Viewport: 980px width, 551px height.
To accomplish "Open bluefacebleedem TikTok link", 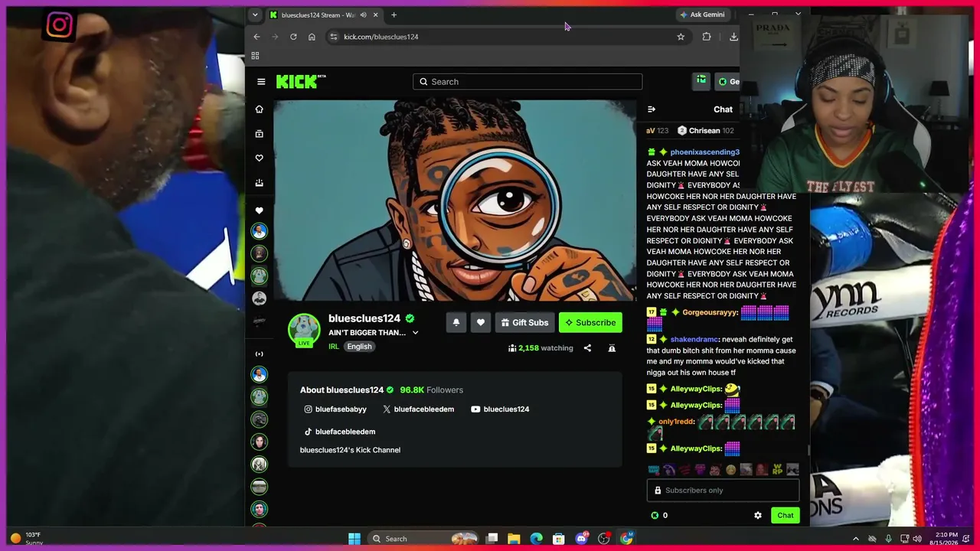I will (x=340, y=432).
